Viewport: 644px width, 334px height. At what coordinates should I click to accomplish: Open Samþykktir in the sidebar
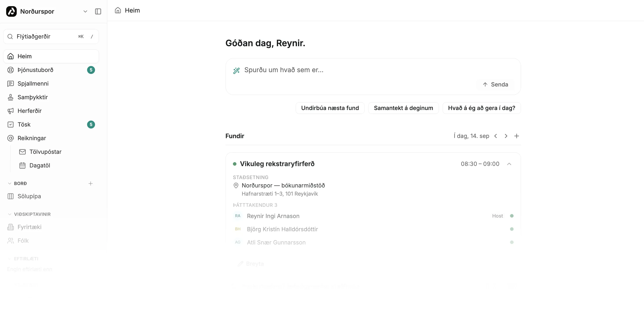pyautogui.click(x=51, y=97)
